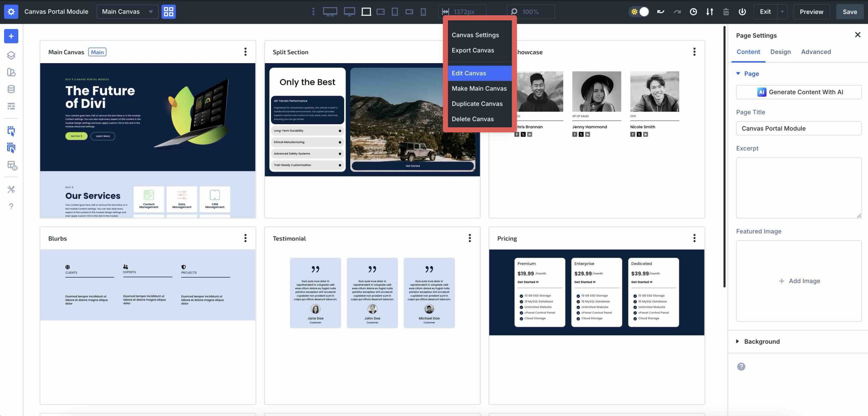The width and height of the screenshot is (868, 416).
Task: Open the dropdown arrow next to Exit
Action: click(x=782, y=12)
